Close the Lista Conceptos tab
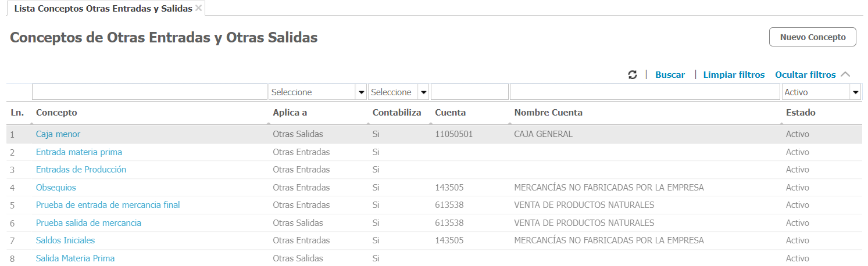868x266 pixels. [199, 8]
